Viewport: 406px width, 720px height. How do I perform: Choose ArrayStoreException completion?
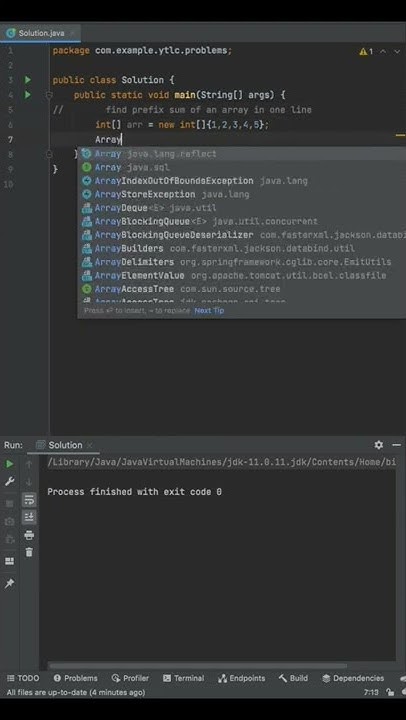(x=242, y=194)
